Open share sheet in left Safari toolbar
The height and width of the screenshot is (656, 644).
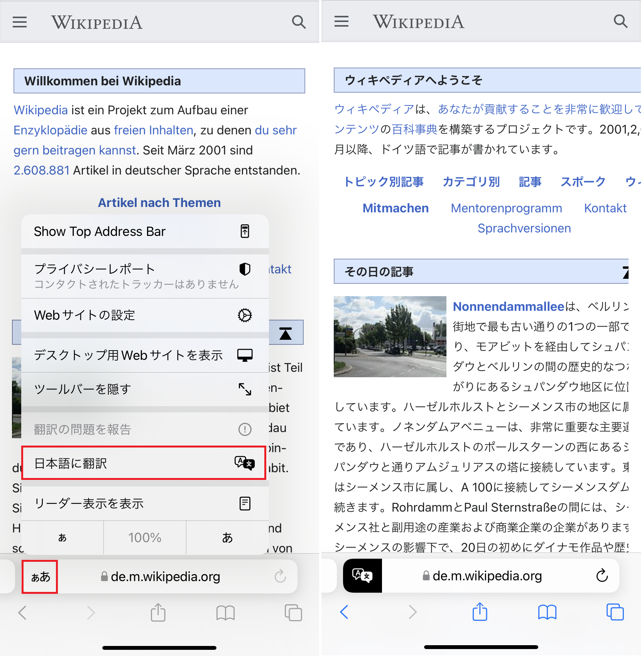coord(158,612)
